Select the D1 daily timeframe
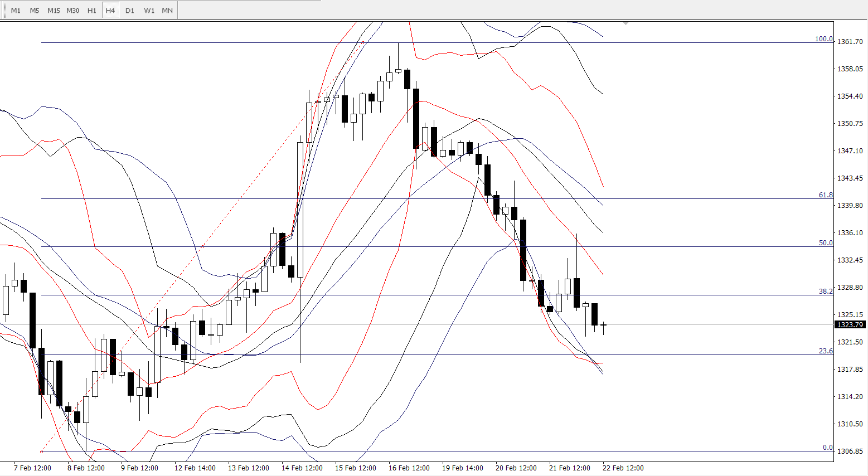868x476 pixels. (x=130, y=11)
